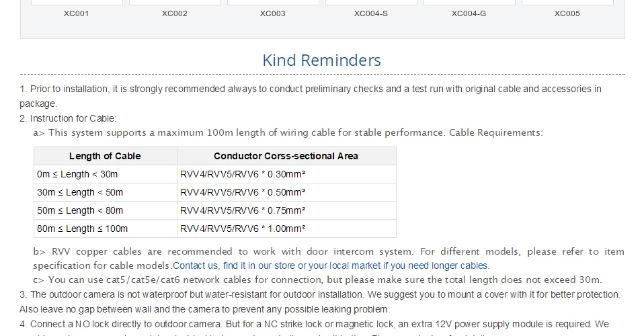644x336 pixels.
Task: Click the '30m ≤ Length < 50m' cell
Action: click(105, 192)
